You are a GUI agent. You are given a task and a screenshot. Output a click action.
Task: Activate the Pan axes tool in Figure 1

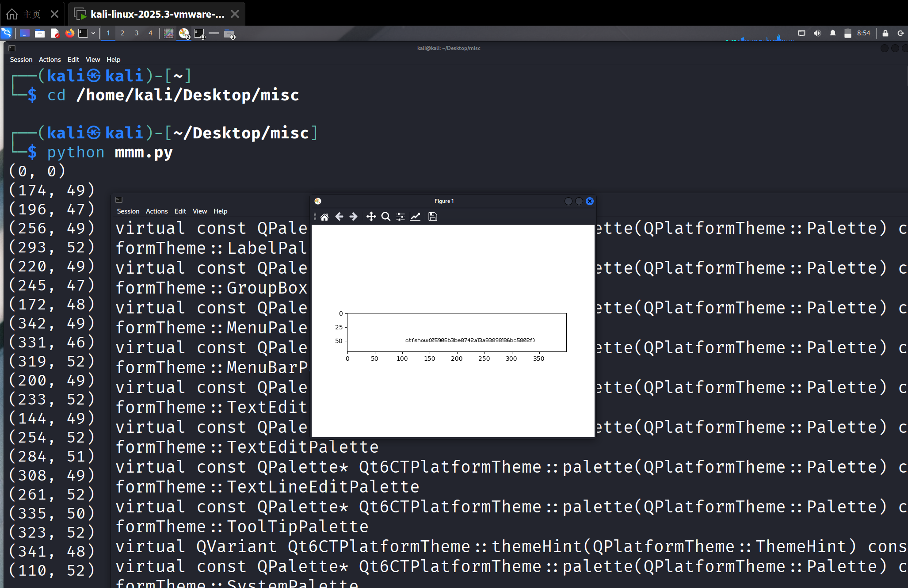[371, 217]
